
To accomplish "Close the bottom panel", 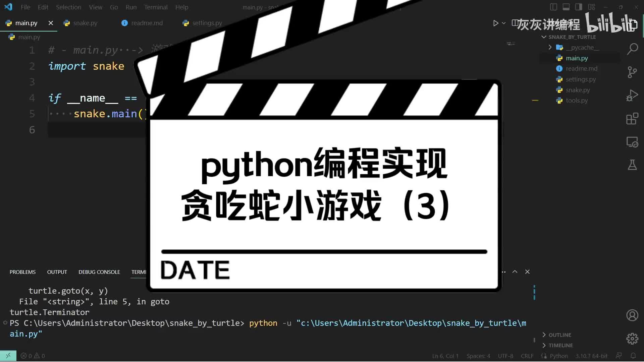I will point(527,272).
